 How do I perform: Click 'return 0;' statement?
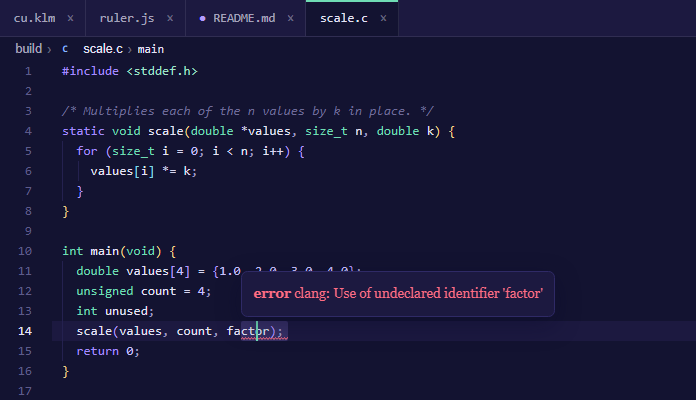tap(108, 351)
